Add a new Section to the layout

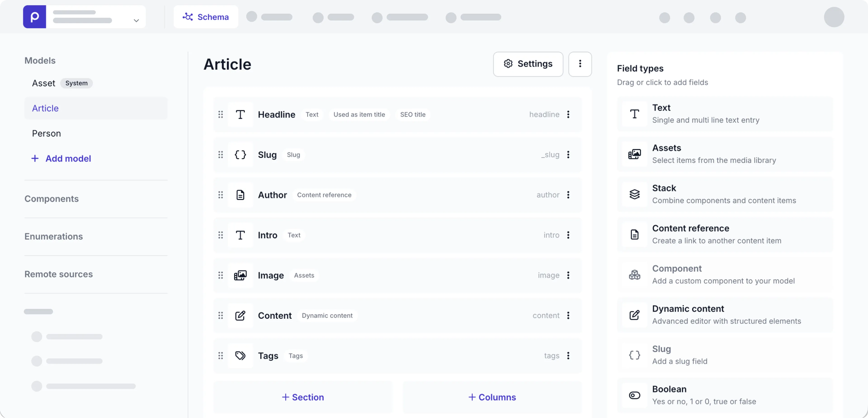click(x=303, y=397)
